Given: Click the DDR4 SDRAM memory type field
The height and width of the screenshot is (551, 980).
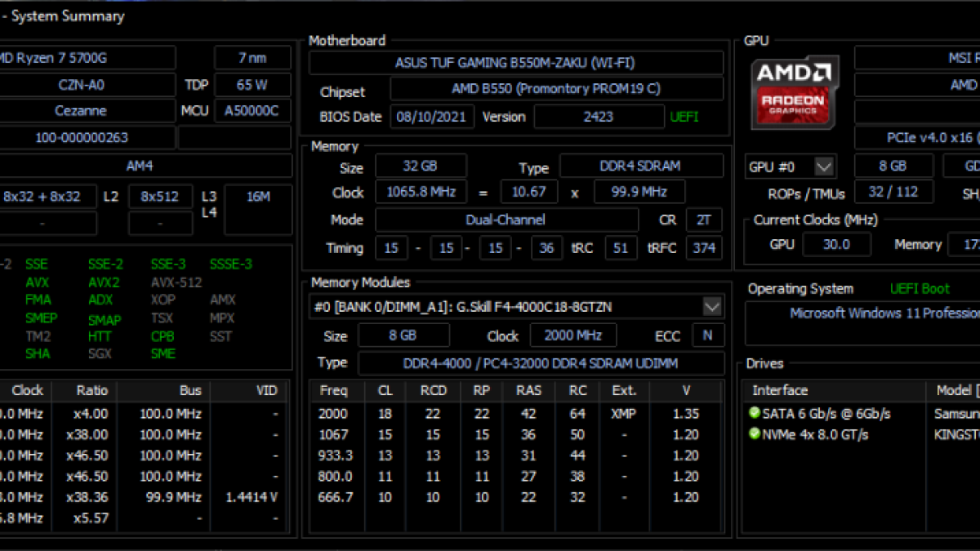Looking at the screenshot, I should coord(641,166).
